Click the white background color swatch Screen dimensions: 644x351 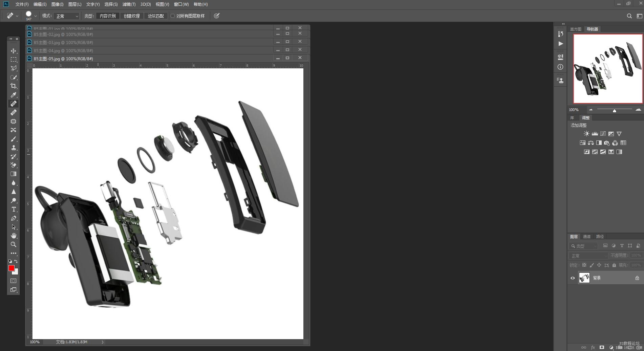(x=16, y=272)
